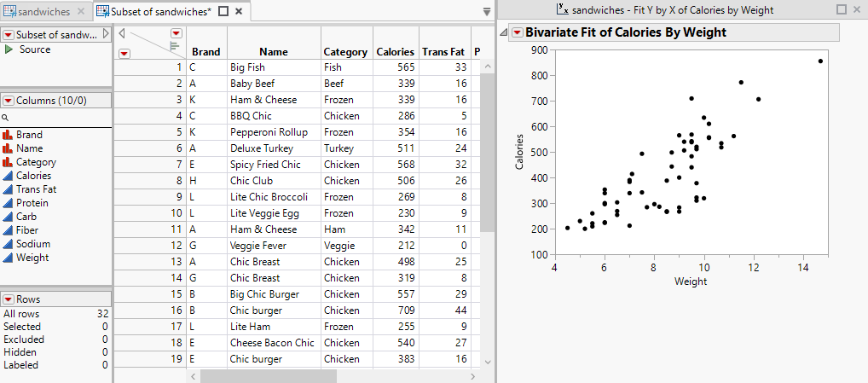868x383 pixels.
Task: Click the Brand nominal column icon
Action: click(8, 135)
